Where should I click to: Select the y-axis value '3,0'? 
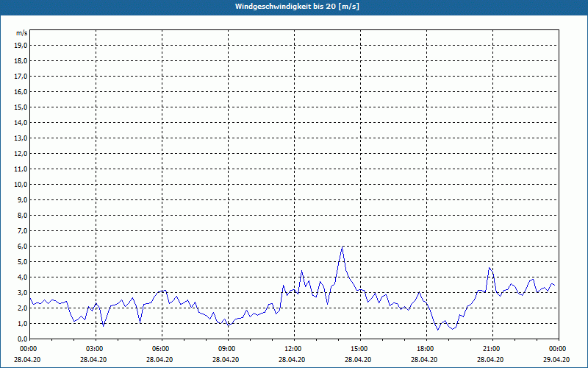click(x=22, y=292)
